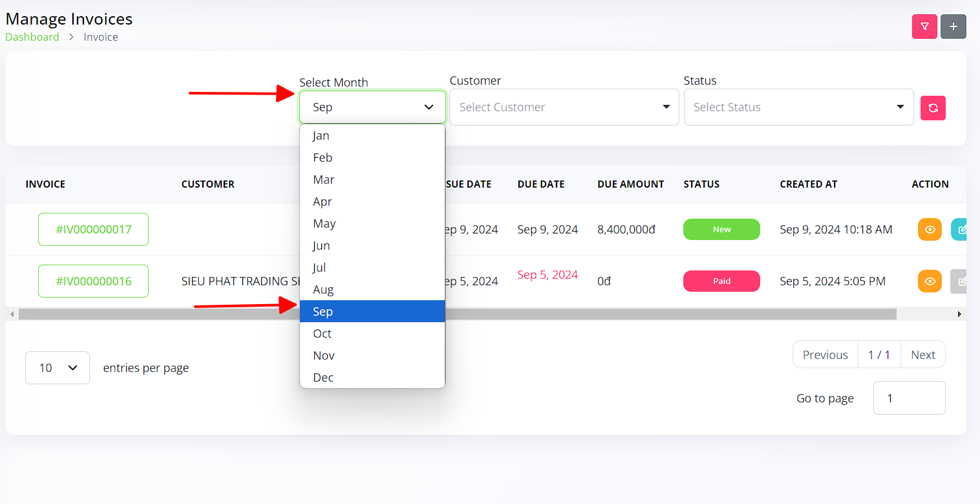Image resolution: width=980 pixels, height=504 pixels.
Task: Sort by the INVOICE column header
Action: (45, 184)
